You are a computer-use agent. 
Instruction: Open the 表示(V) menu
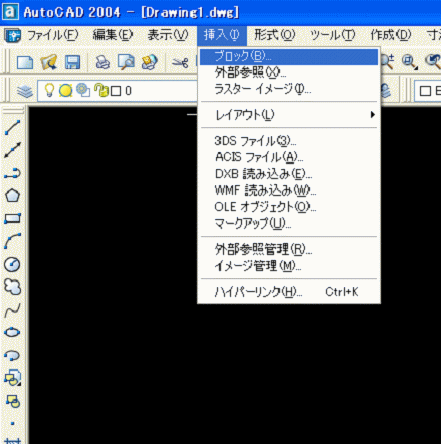168,35
